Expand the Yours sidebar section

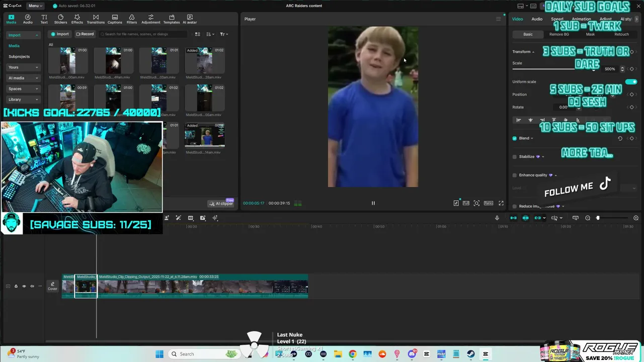23,67
